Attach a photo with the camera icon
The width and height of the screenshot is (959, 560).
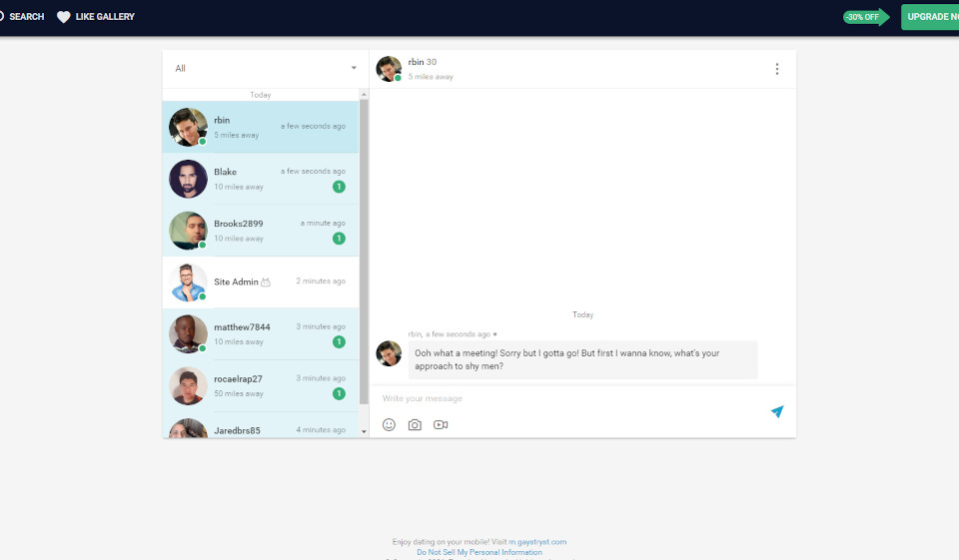click(415, 424)
